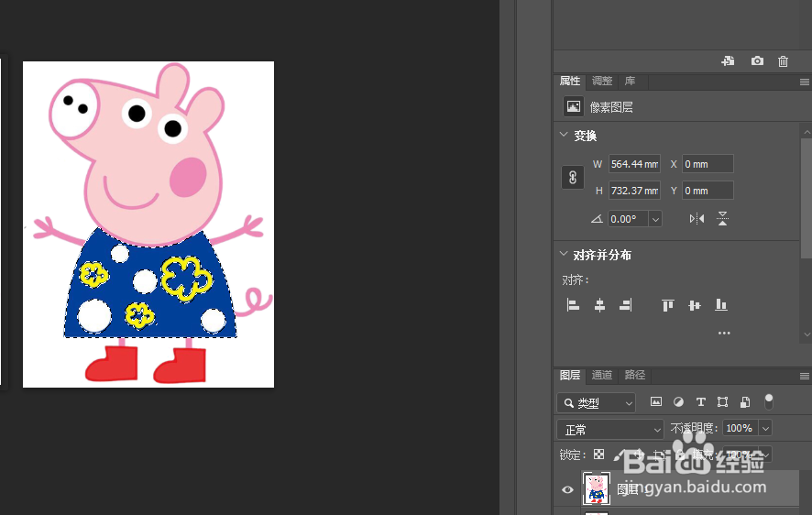Viewport: 812px width, 515px height.
Task: Click the H height field 732.37 mm
Action: [634, 191]
